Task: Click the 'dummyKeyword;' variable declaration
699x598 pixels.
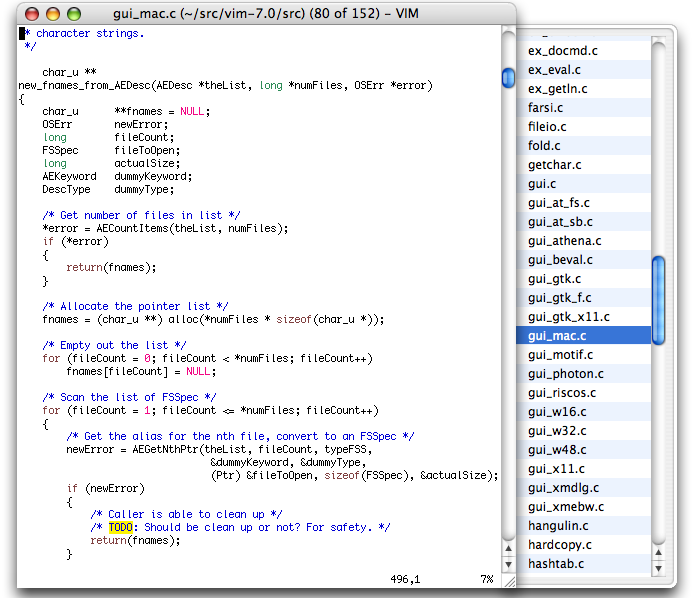Action: 153,177
